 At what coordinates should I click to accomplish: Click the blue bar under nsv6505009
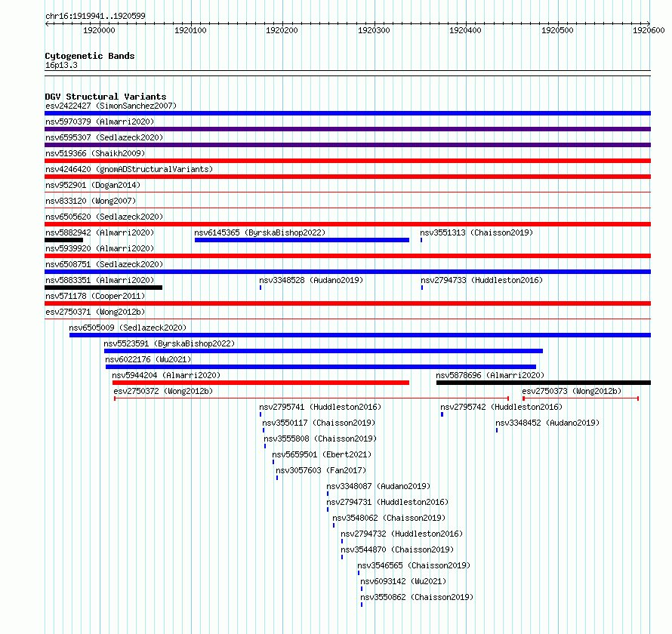click(360, 335)
